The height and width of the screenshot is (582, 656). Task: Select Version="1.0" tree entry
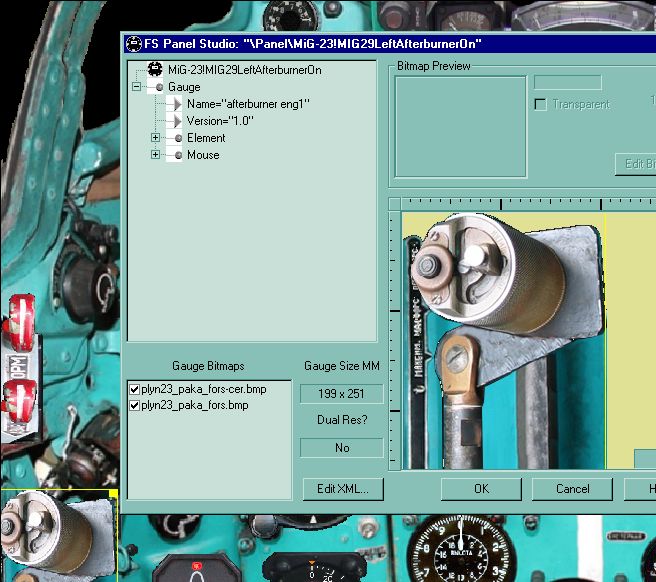pos(220,121)
